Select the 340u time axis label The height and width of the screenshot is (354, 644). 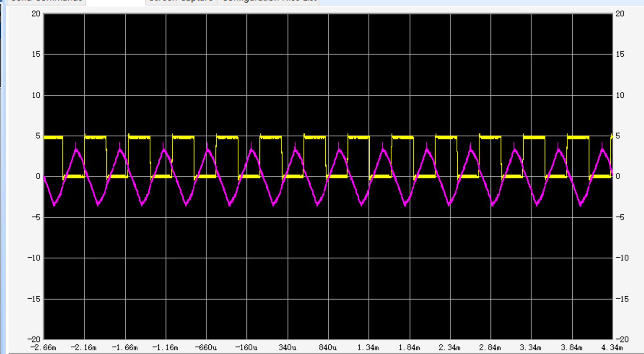[x=288, y=347]
